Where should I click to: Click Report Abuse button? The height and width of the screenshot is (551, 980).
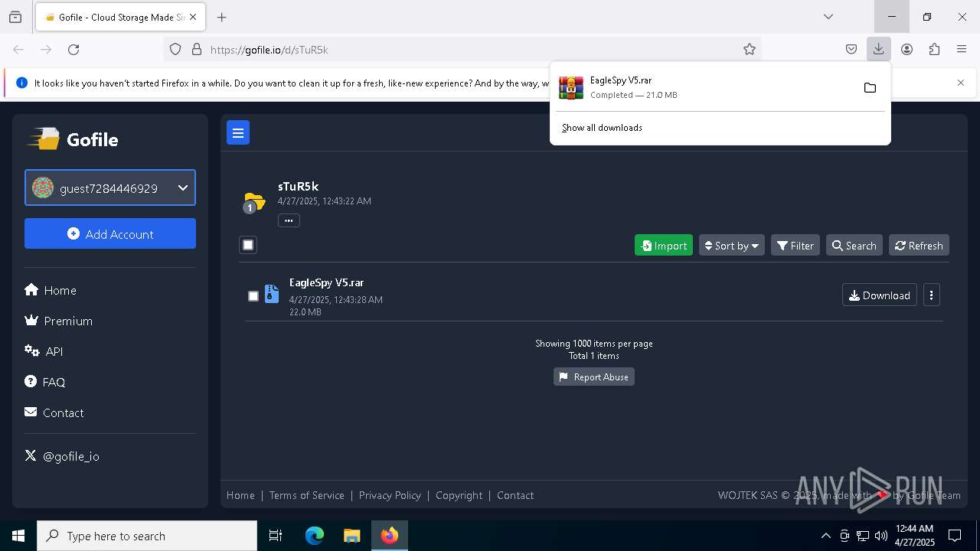pos(594,377)
